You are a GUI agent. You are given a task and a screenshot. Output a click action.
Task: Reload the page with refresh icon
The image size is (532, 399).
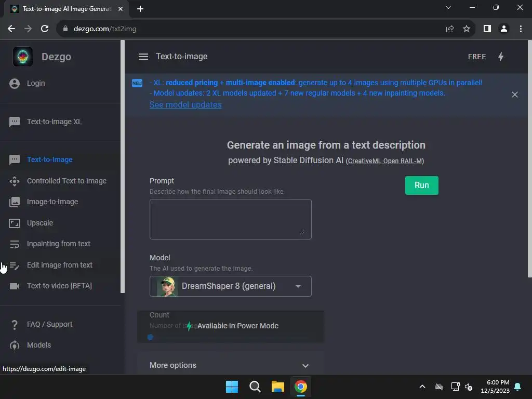tap(45, 29)
